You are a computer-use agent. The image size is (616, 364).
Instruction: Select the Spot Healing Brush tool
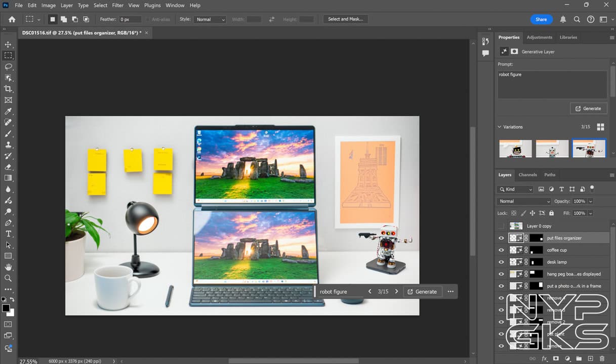8,122
